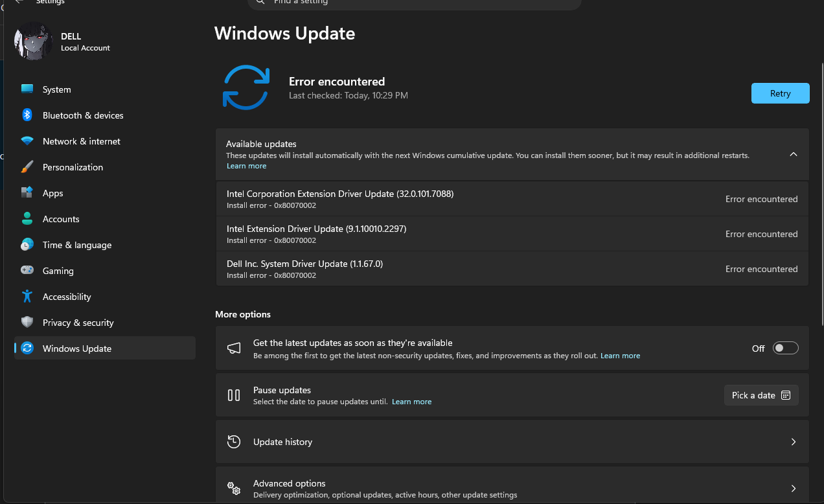
Task: Click the Windows Update sync icon in sidebar
Action: pos(27,349)
